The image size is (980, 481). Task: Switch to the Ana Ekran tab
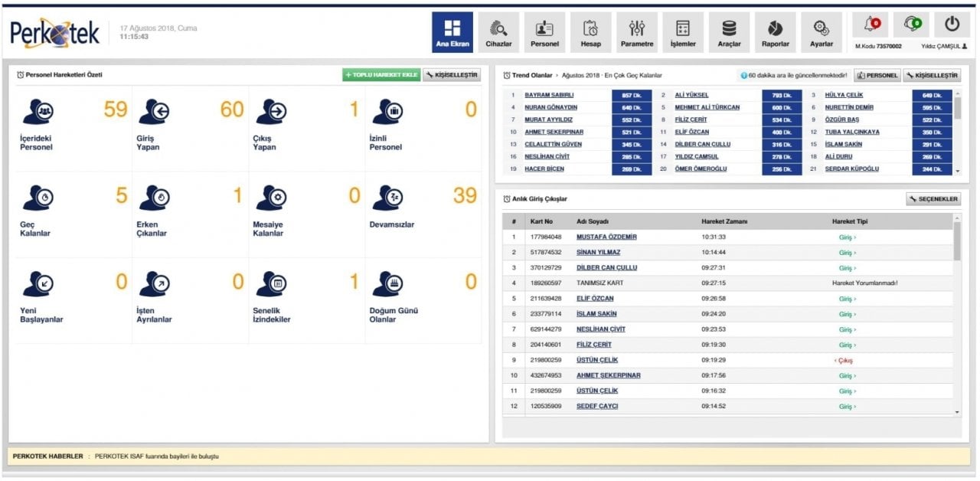452,32
